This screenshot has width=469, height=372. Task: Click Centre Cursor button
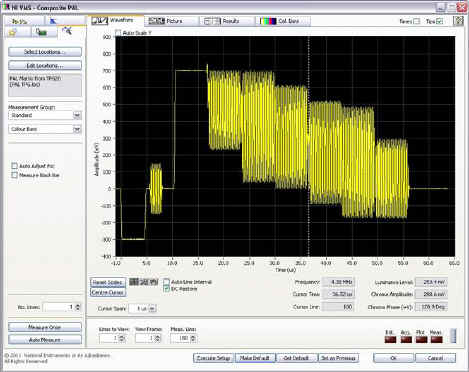pyautogui.click(x=108, y=292)
